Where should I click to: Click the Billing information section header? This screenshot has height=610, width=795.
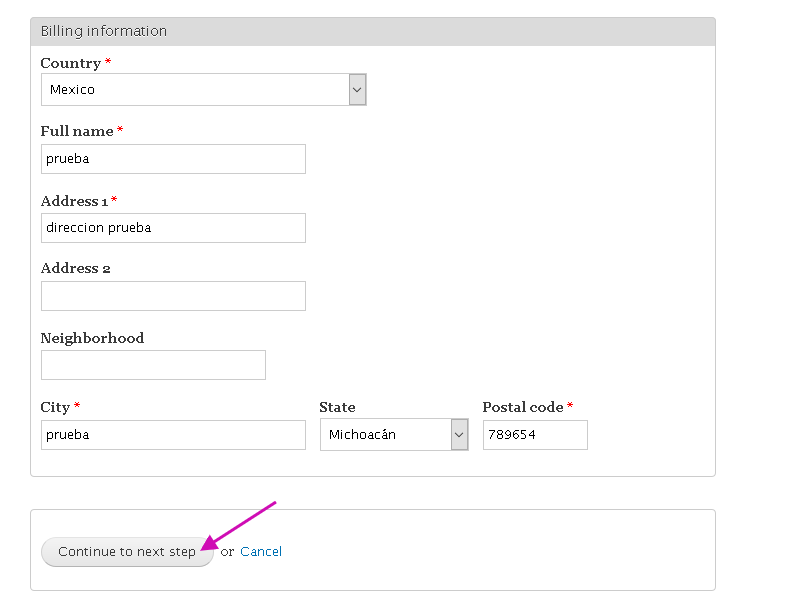coord(373,31)
